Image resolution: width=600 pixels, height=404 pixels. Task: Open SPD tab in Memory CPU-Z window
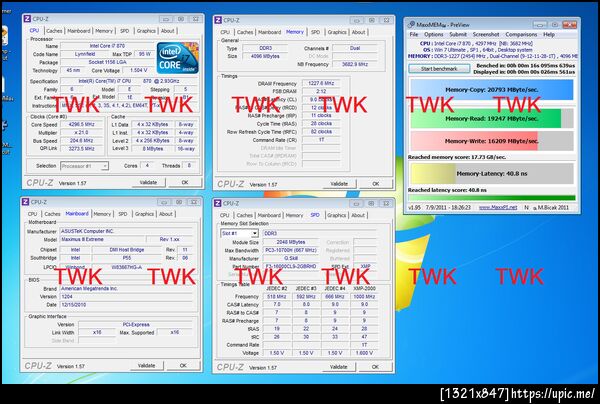point(315,33)
